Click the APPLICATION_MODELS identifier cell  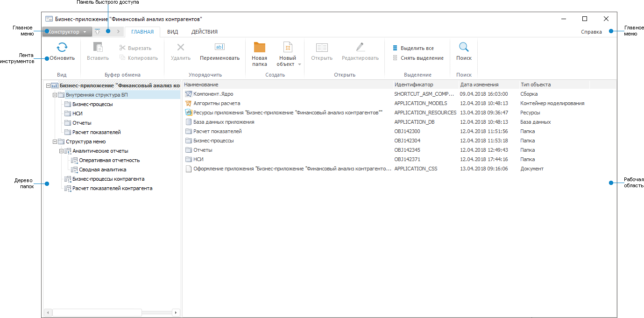[420, 103]
